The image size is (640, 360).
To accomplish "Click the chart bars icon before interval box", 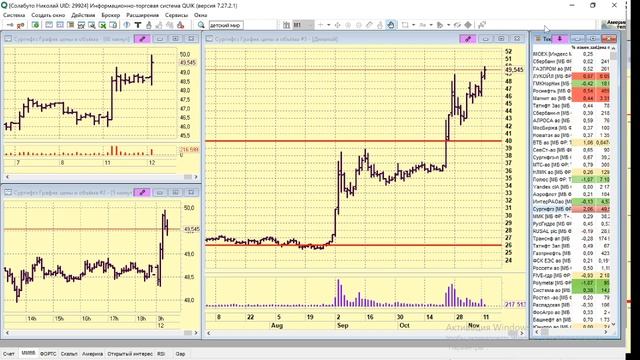I will 287,25.
